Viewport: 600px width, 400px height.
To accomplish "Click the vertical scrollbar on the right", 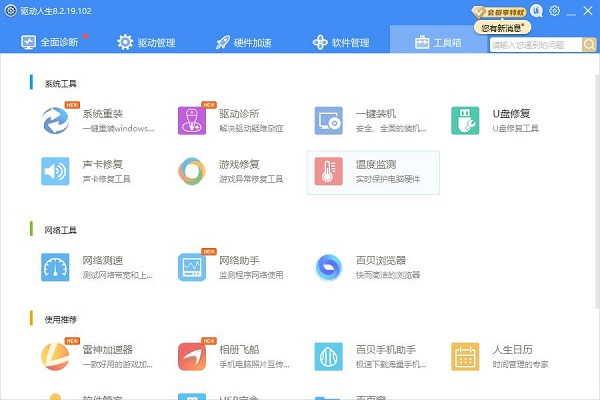I will [597, 190].
